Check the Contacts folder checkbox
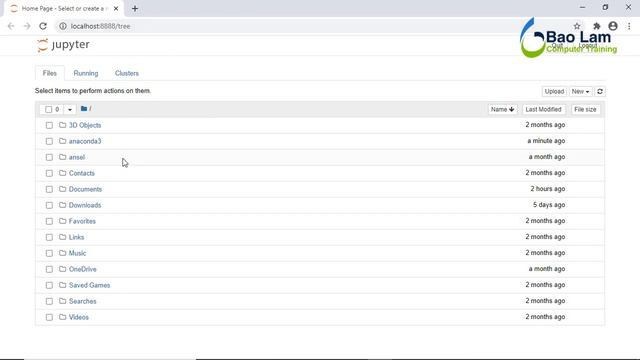Screen dimensions: 640x360 (x=49, y=173)
